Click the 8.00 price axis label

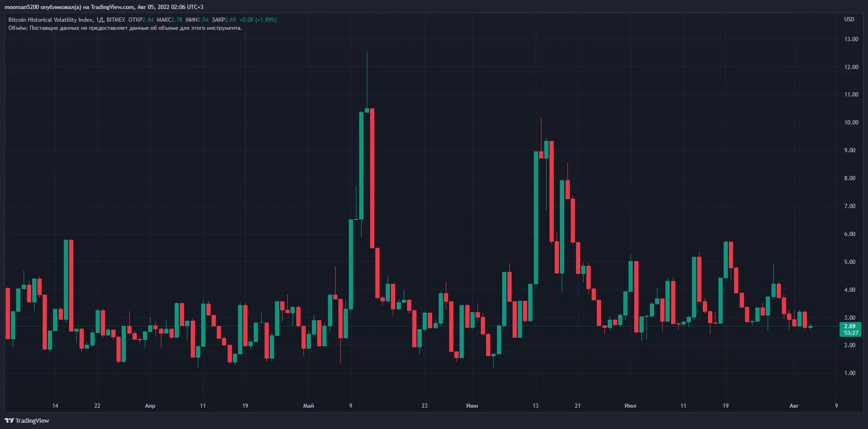(850, 178)
